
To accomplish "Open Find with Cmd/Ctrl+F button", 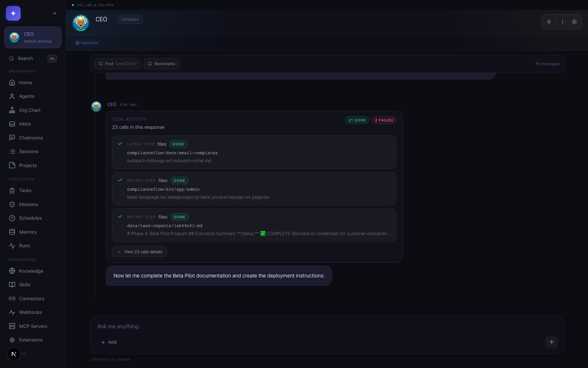I will coord(117,64).
